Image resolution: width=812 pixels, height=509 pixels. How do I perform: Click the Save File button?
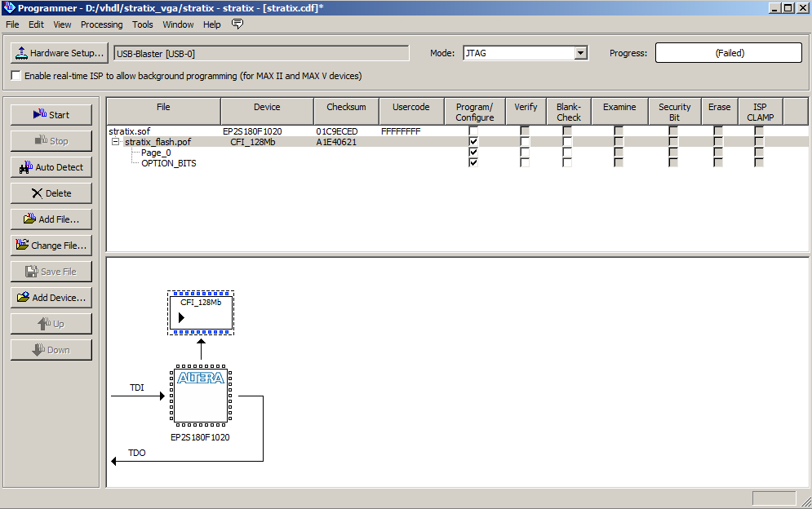(51, 272)
